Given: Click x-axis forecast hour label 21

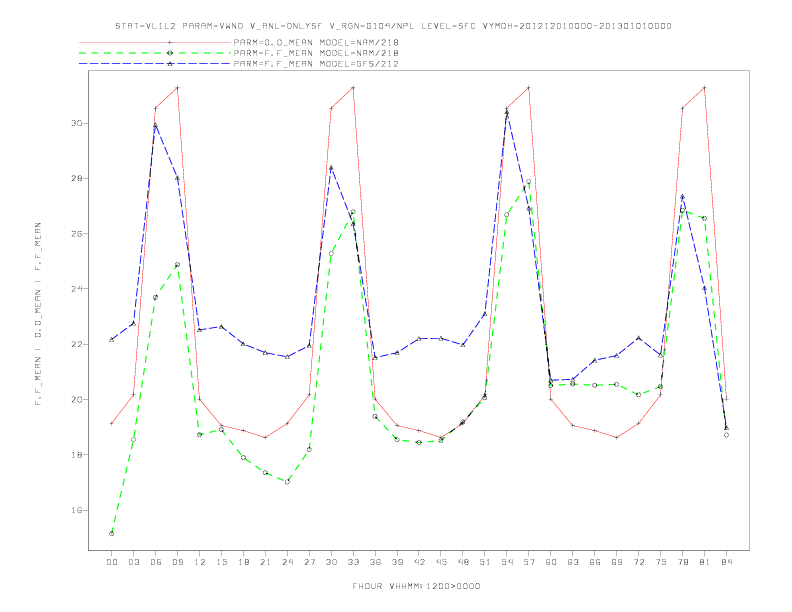Looking at the screenshot, I should [265, 562].
